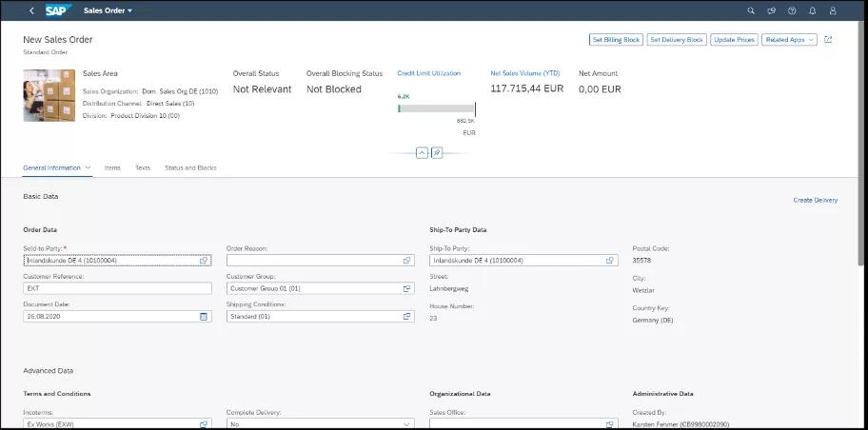Click the share export icon
868x430 pixels.
click(x=828, y=39)
